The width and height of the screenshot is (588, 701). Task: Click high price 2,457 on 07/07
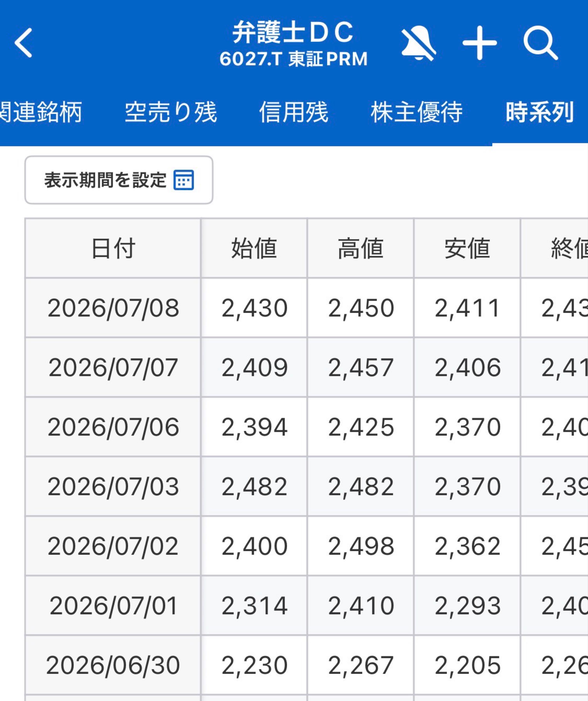(x=361, y=367)
